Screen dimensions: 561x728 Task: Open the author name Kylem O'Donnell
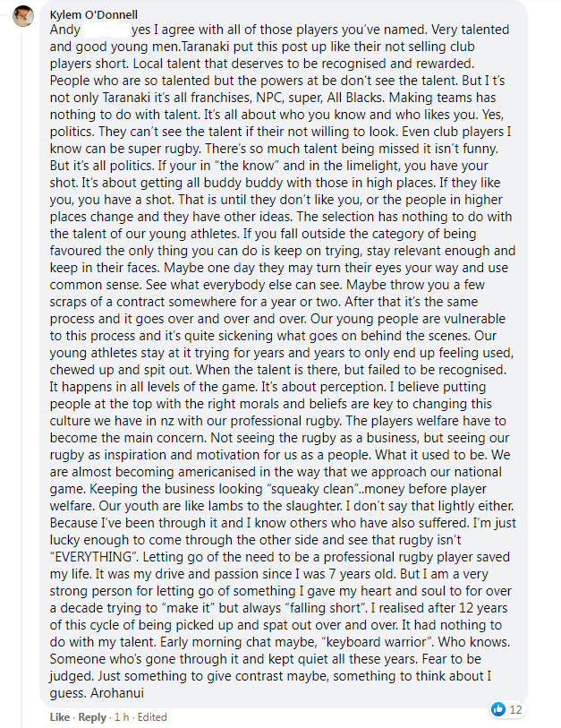[100, 13]
